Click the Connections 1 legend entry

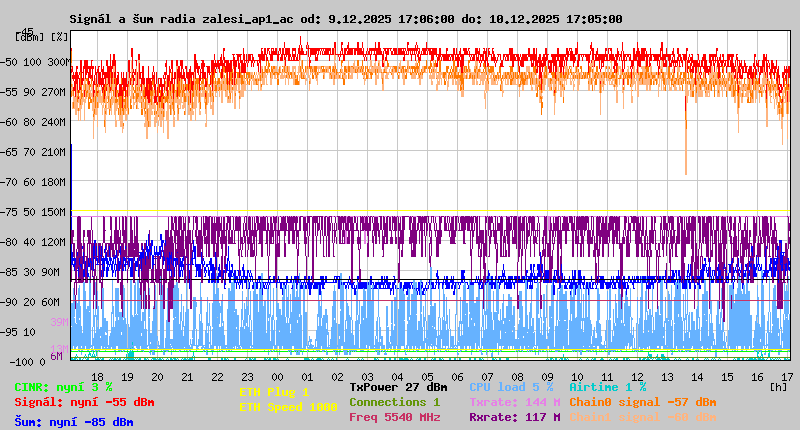coord(394,402)
